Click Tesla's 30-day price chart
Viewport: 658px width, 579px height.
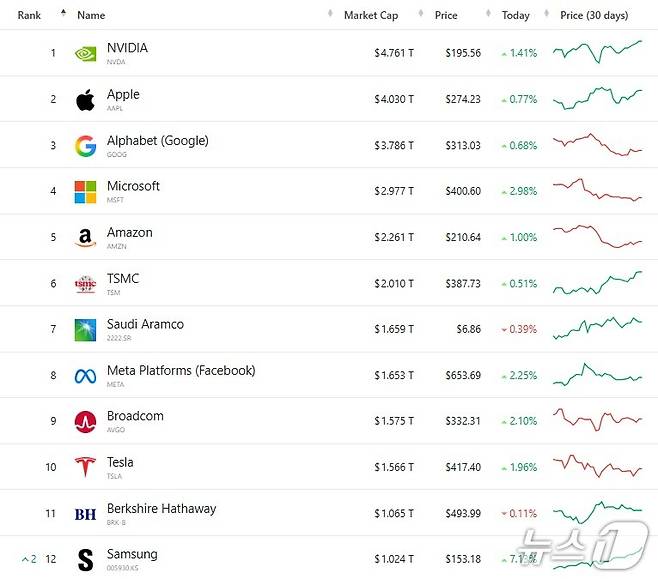tap(597, 466)
